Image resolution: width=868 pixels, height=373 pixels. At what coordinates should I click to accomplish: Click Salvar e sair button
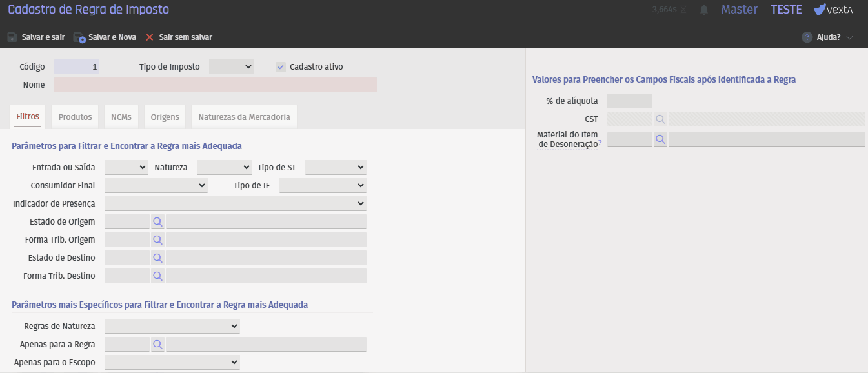click(36, 37)
